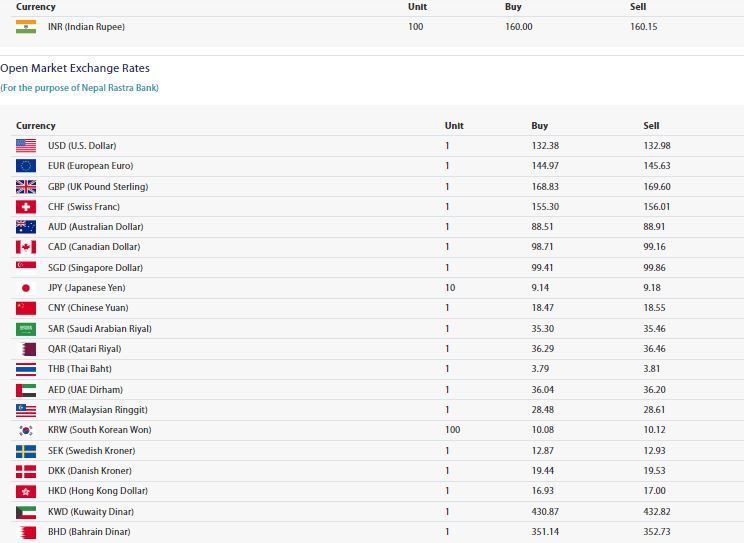Select the Australian flag icon
Screen dimensions: 744x543
(x=26, y=227)
